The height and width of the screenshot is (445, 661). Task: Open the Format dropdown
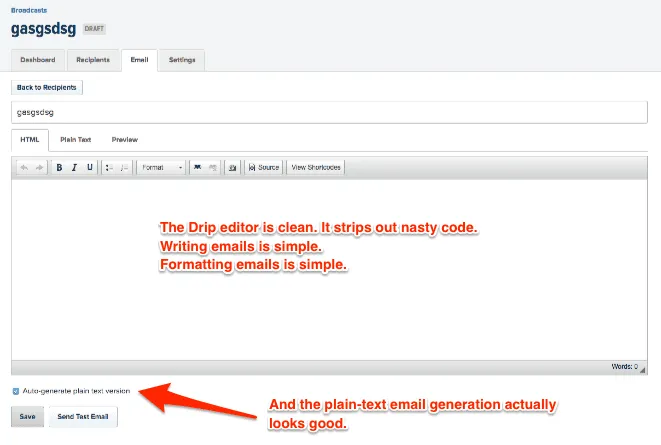click(x=161, y=168)
